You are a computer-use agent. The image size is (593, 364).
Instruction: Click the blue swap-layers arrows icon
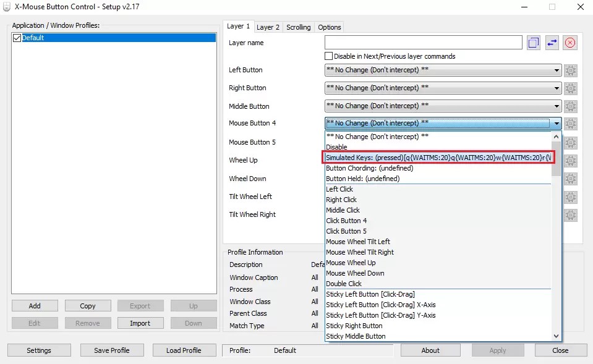tap(551, 42)
